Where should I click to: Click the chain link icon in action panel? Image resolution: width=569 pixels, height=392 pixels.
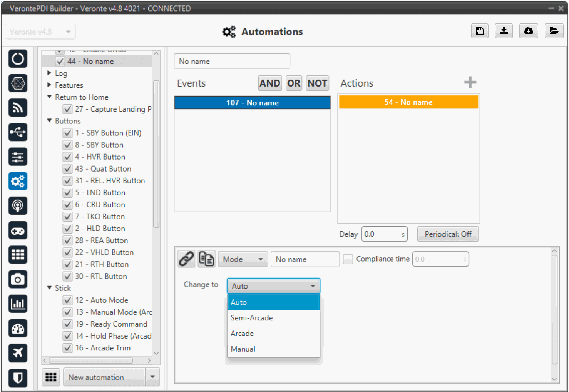[x=186, y=259]
